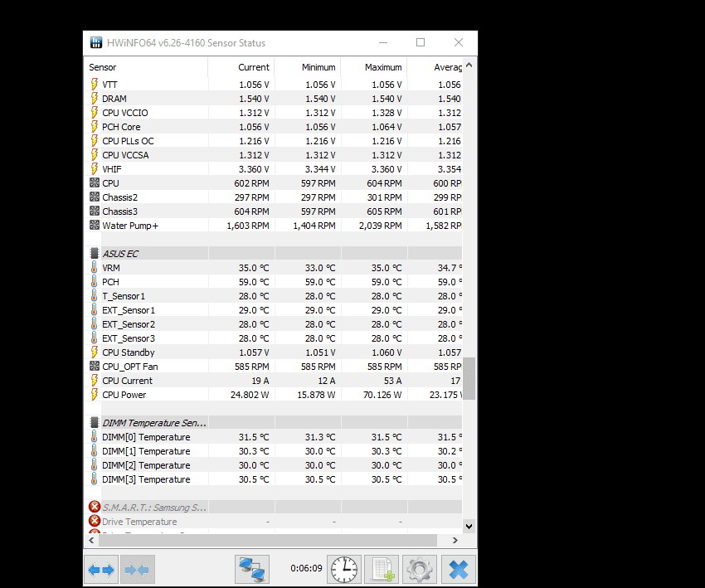The width and height of the screenshot is (705, 588).
Task: Click the fan icon beside Water Pump+
Action: tap(95, 225)
